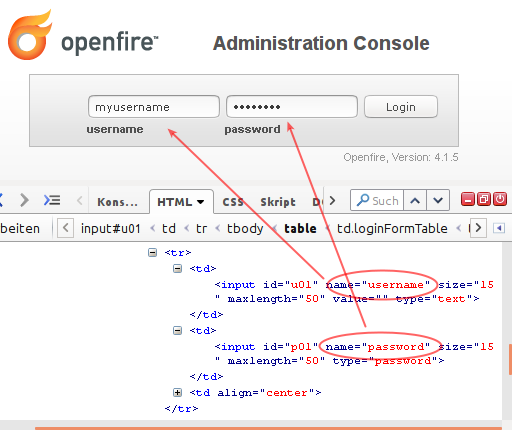Switch to the Skript tab
Viewport: 512px width, 430px height.
tap(278, 202)
